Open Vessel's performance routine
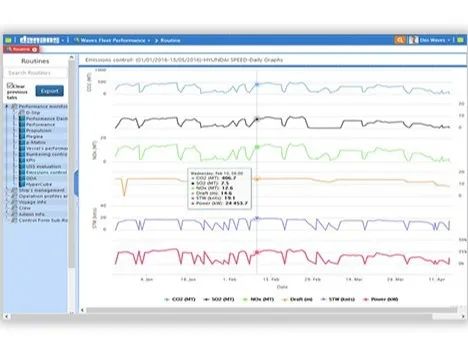 point(47,148)
